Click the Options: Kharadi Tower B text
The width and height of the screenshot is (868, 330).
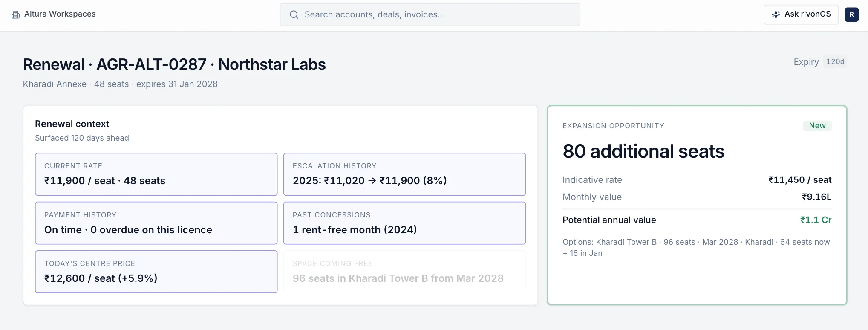click(x=696, y=248)
